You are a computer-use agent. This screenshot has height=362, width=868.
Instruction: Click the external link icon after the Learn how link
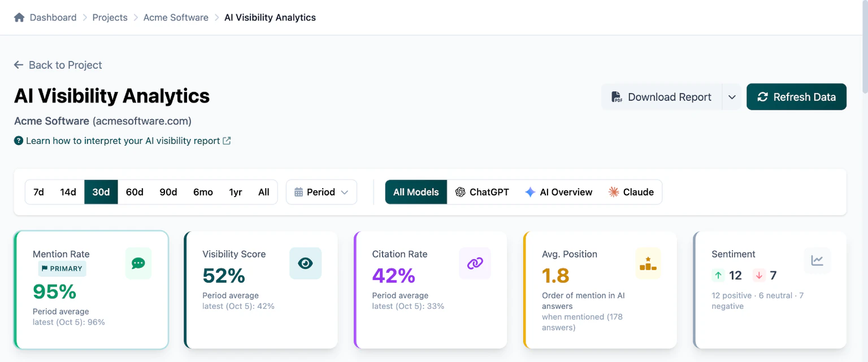(227, 141)
